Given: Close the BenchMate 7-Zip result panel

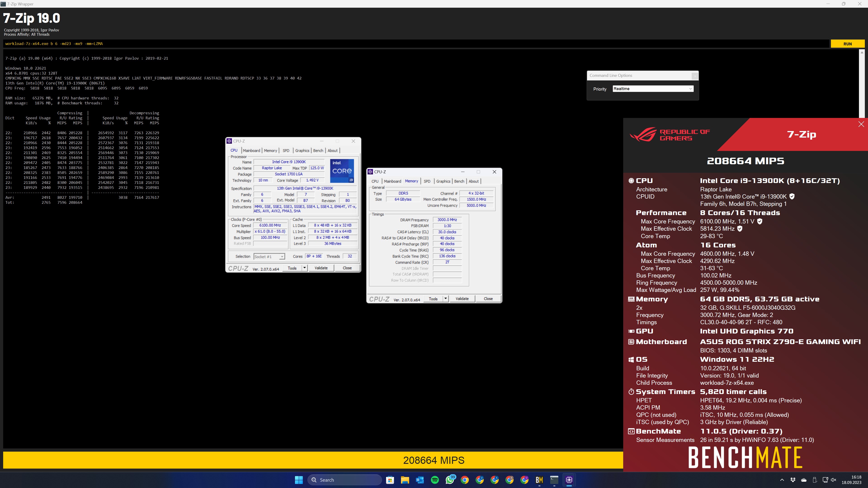Looking at the screenshot, I should tap(861, 124).
